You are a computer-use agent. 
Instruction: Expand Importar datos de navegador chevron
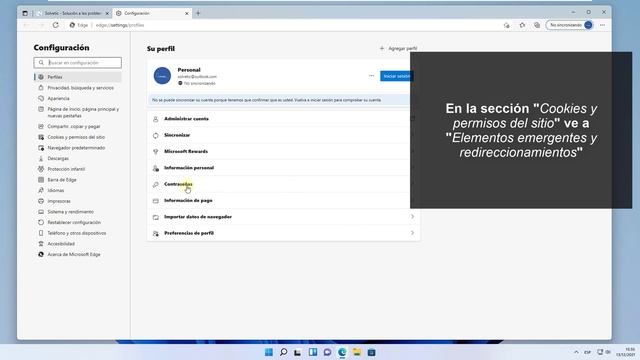coord(412,217)
